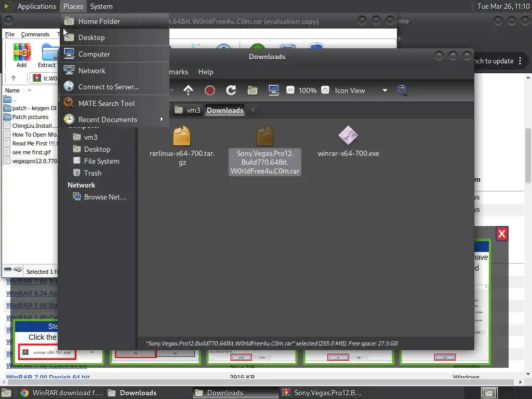Open File menu in WinRAR
This screenshot has width=532, height=399.
pyautogui.click(x=9, y=34)
